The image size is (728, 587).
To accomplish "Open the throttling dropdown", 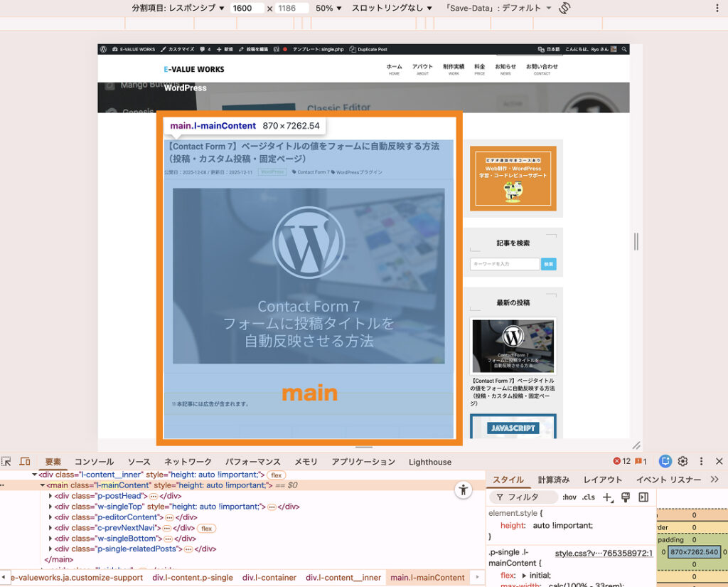I will click(392, 8).
